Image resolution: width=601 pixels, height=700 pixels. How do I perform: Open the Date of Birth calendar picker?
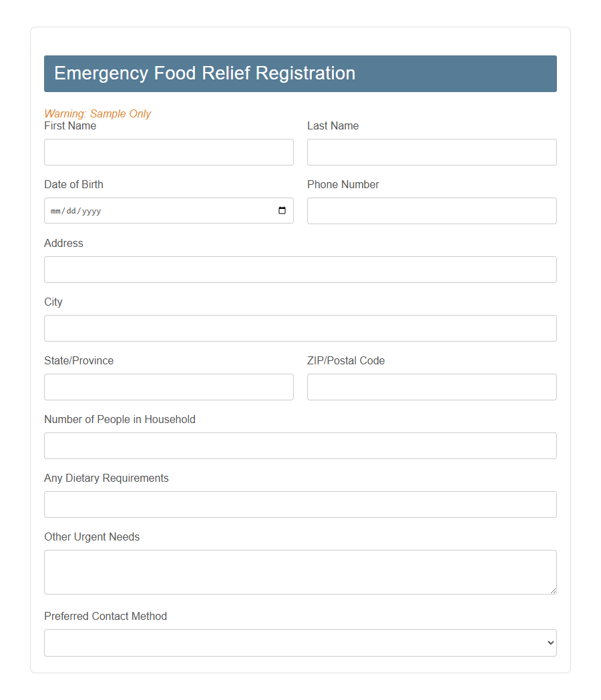pyautogui.click(x=281, y=210)
